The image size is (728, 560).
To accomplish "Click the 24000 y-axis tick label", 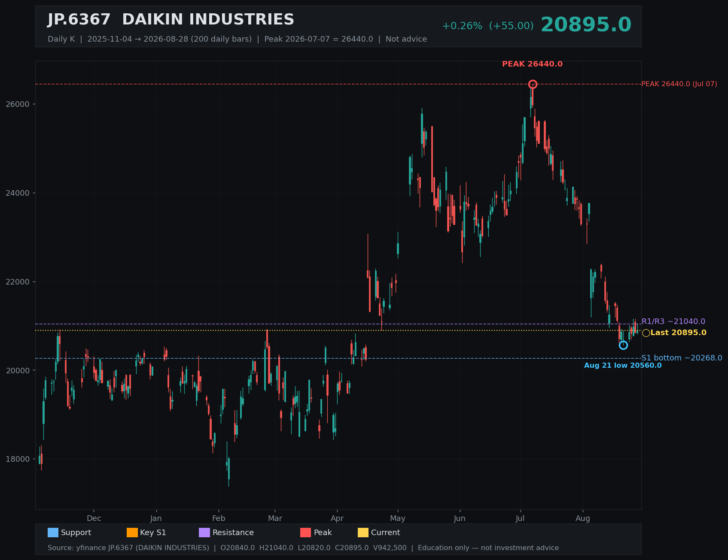I will click(x=18, y=193).
